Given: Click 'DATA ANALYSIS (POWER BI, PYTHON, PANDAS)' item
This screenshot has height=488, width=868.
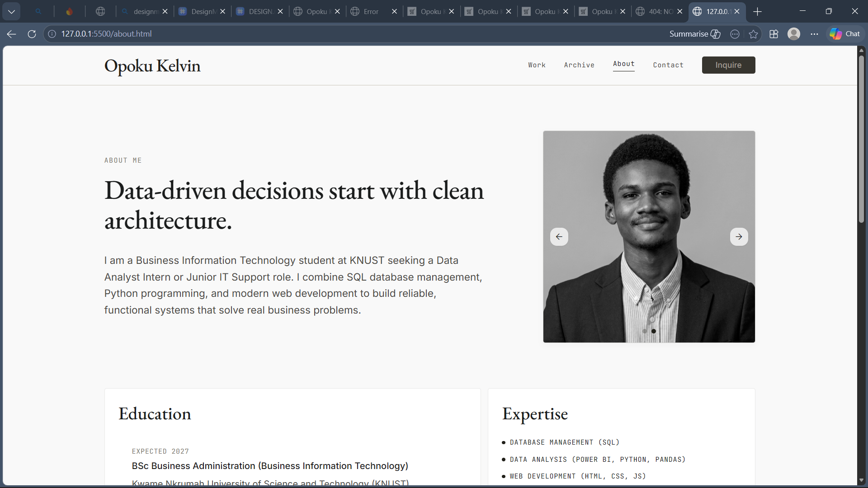Looking at the screenshot, I should coord(598,460).
